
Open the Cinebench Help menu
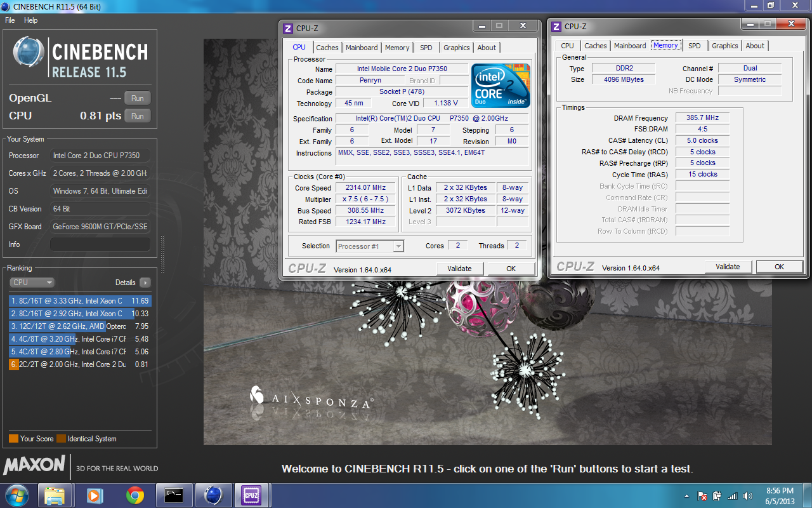(x=31, y=20)
